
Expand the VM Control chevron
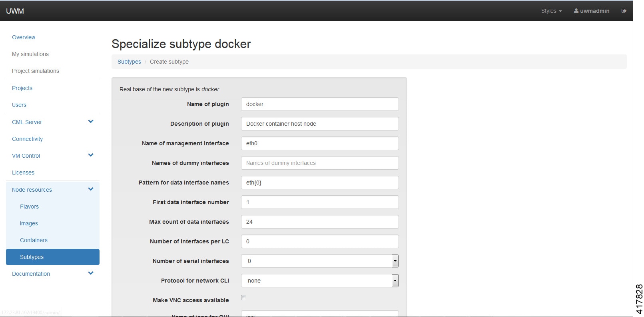click(91, 155)
